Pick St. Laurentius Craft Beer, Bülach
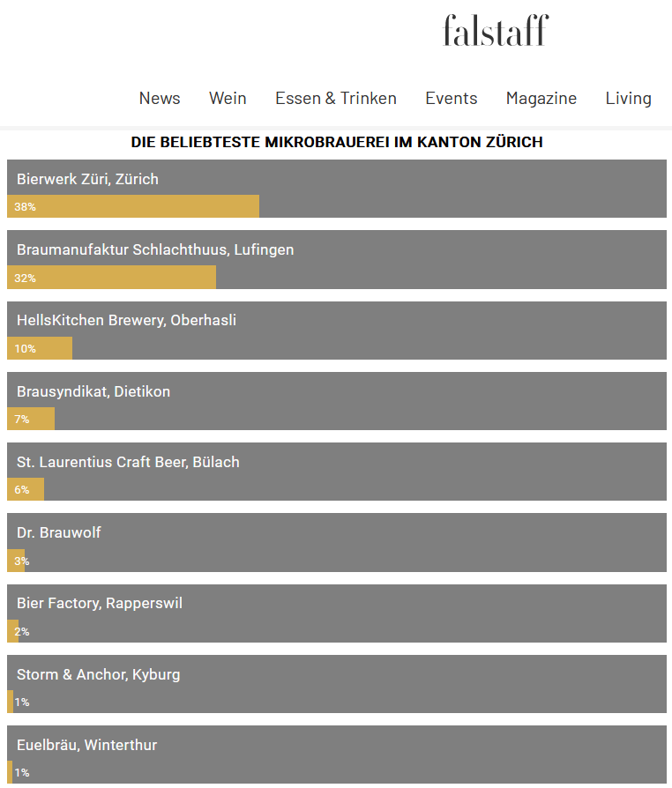 (x=128, y=462)
